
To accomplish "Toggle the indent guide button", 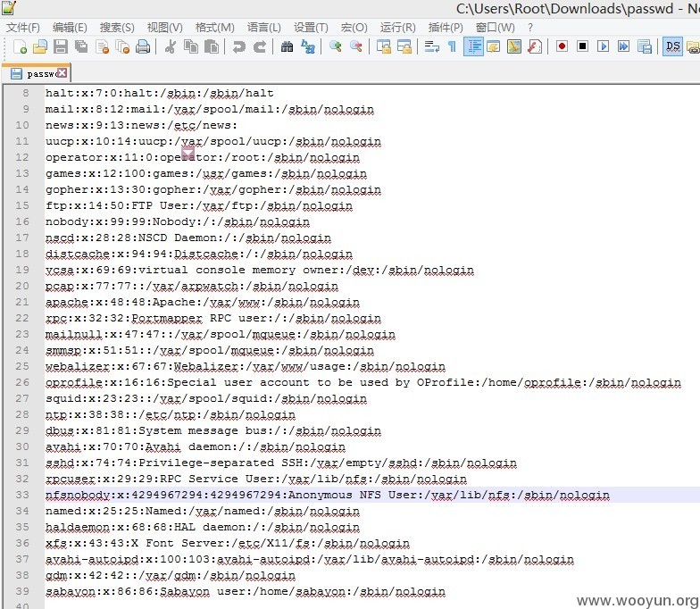I will [x=473, y=46].
